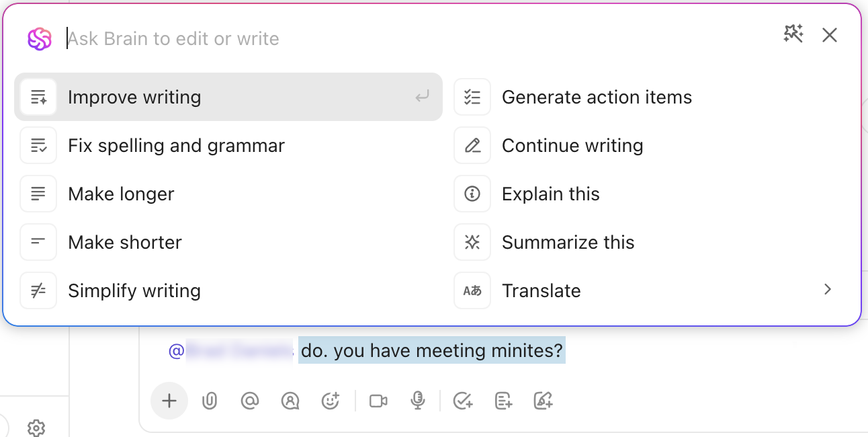The height and width of the screenshot is (437, 868).
Task: Click the attach file paperclip icon
Action: (x=210, y=401)
